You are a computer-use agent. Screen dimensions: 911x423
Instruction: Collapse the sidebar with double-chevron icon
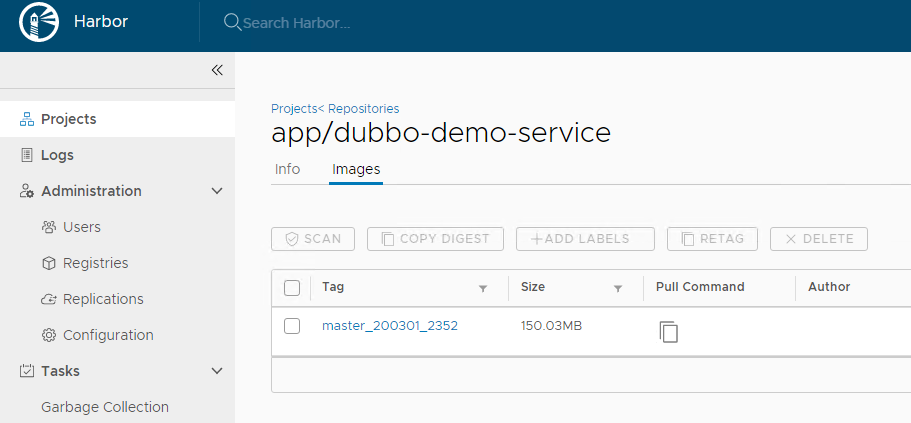[217, 70]
